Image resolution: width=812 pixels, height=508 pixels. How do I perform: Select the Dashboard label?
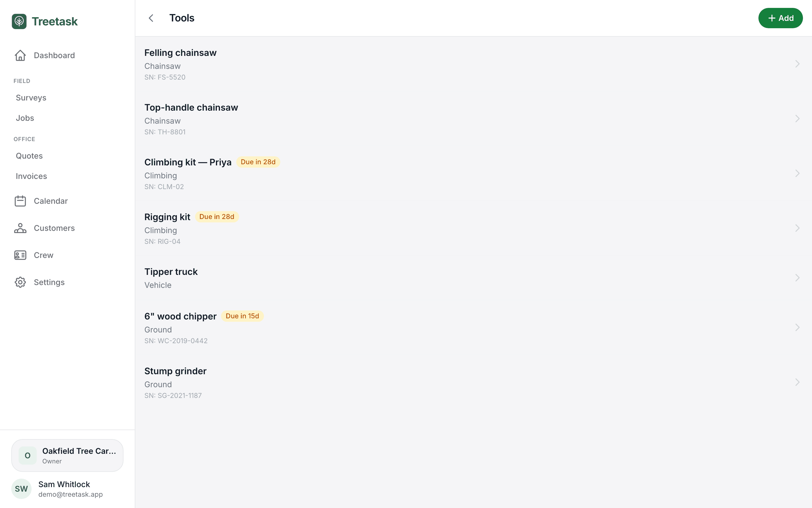coord(54,55)
